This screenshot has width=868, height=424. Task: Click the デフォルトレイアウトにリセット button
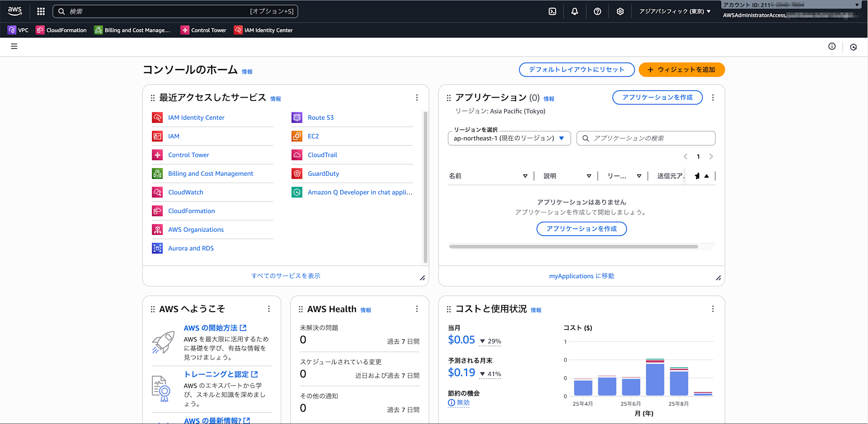tap(577, 69)
